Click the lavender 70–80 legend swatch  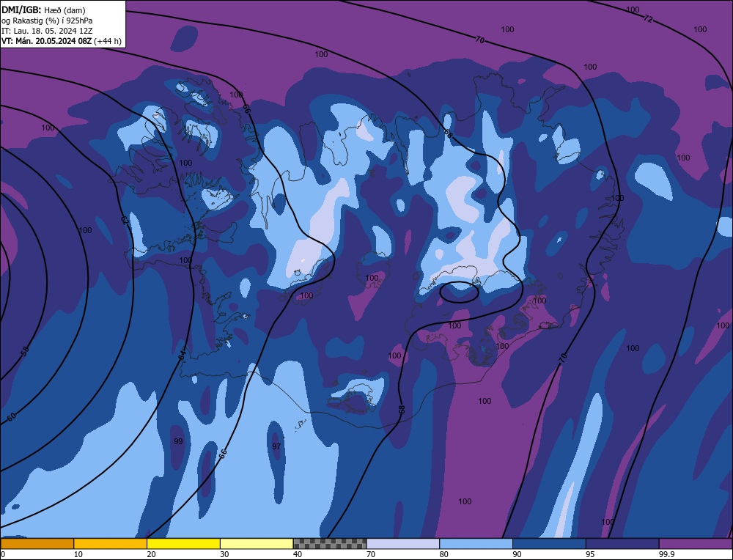[x=403, y=543]
